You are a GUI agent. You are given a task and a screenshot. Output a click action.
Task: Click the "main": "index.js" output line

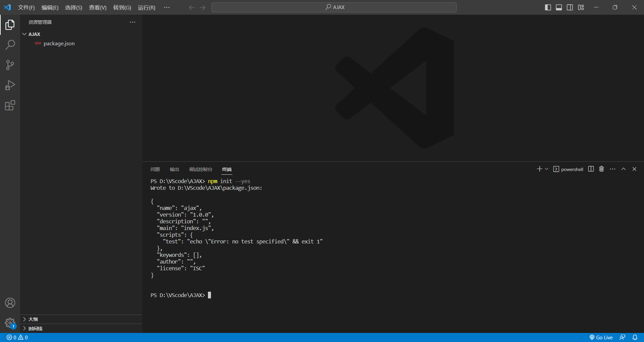tap(185, 228)
